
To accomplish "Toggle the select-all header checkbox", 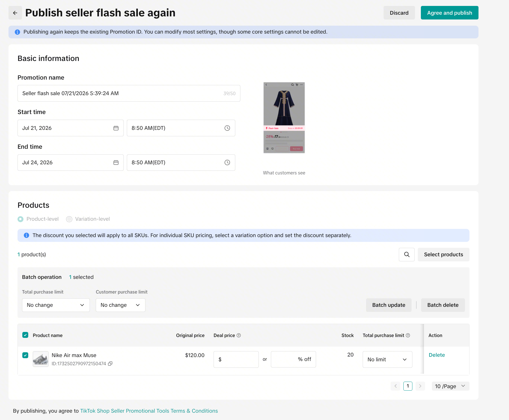I will (x=25, y=335).
